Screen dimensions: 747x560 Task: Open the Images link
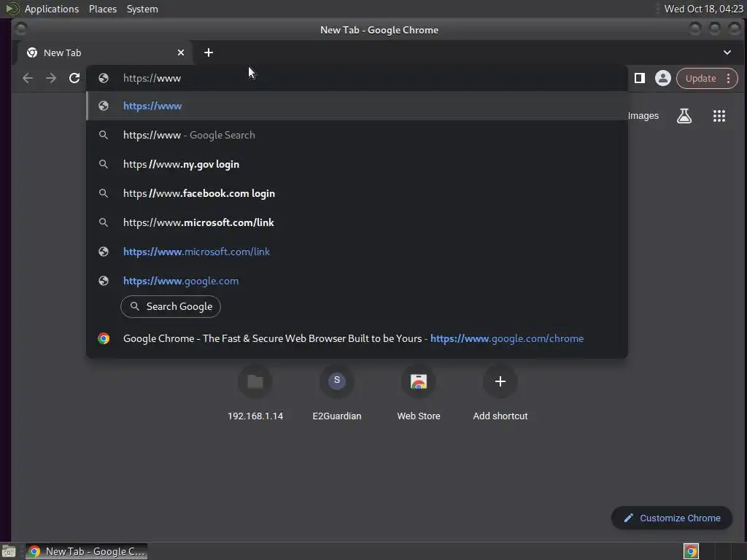pyautogui.click(x=643, y=116)
